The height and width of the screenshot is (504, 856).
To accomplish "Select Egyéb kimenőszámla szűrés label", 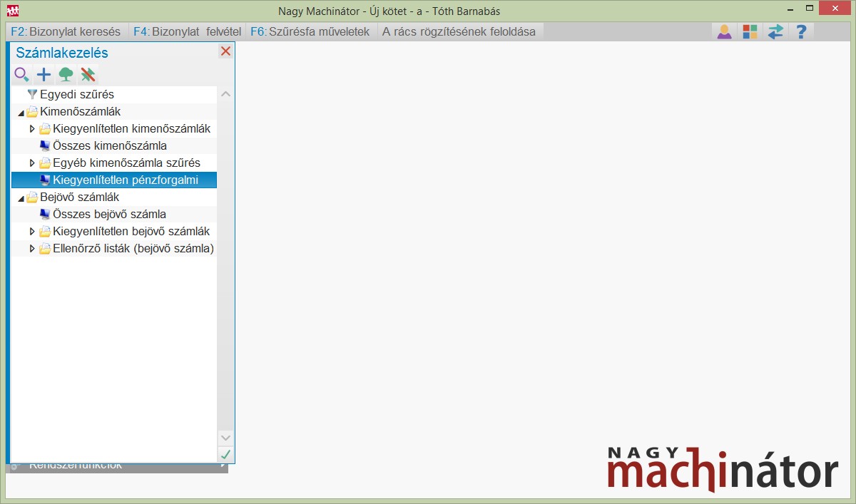I will [127, 163].
